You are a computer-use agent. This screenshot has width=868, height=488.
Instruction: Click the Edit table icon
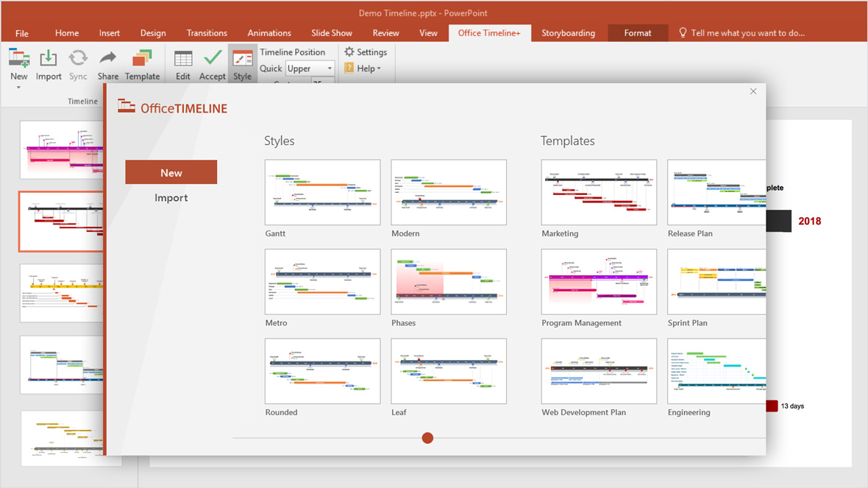click(x=182, y=58)
